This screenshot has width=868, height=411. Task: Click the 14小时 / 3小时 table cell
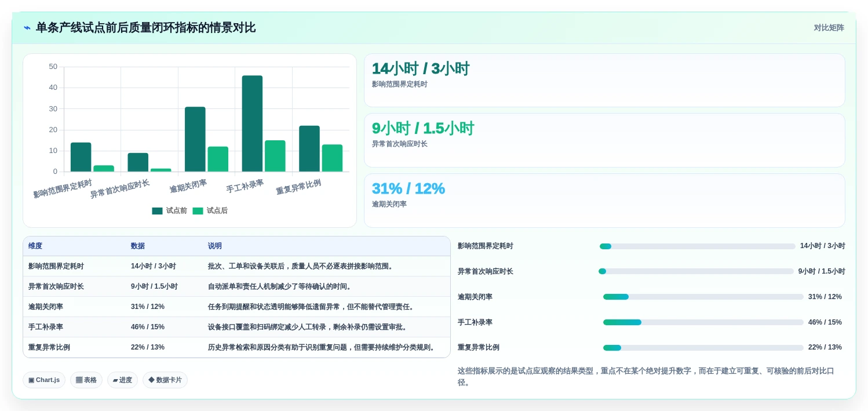154,266
